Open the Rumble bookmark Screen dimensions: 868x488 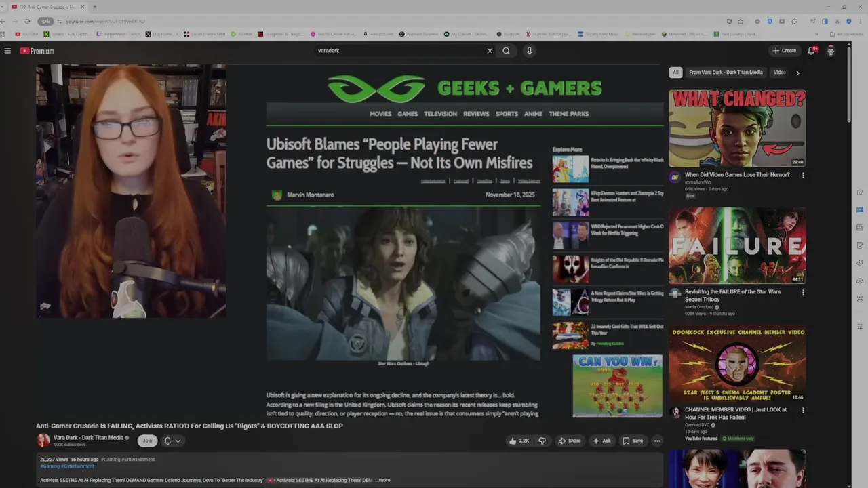(242, 34)
